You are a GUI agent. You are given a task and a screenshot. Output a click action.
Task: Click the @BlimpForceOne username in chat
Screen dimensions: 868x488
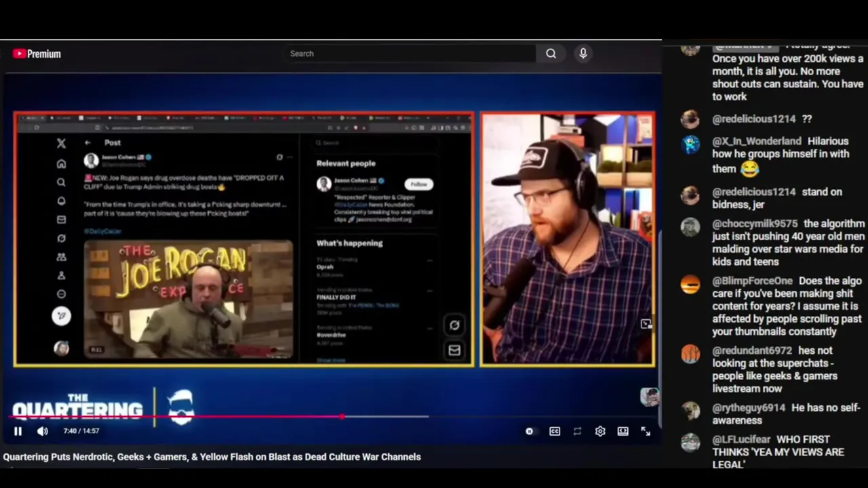(752, 281)
